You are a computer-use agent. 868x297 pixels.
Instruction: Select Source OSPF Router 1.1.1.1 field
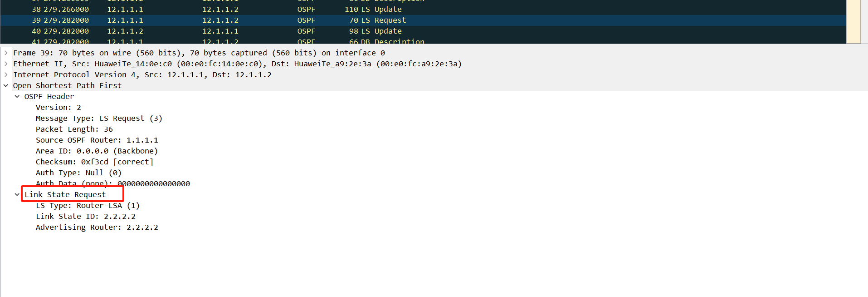pos(97,140)
